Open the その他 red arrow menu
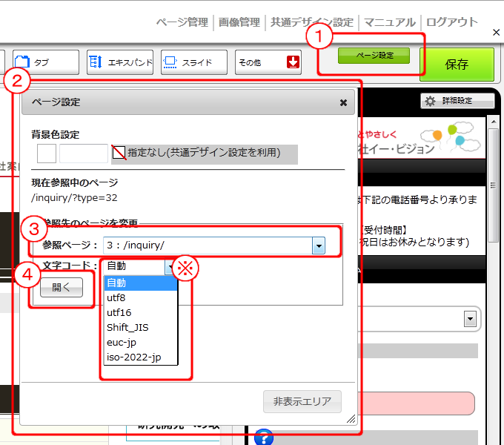The height and width of the screenshot is (445, 504). [x=293, y=62]
